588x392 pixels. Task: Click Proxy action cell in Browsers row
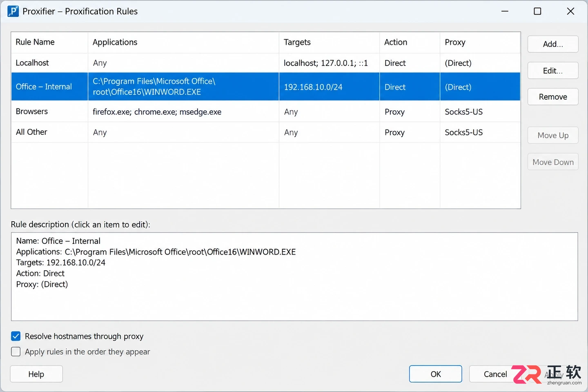410,111
